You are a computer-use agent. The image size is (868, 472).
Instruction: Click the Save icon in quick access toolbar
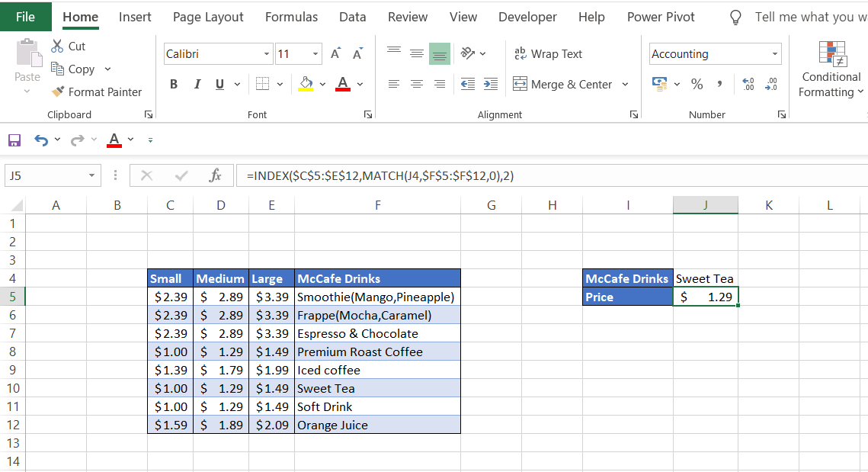(x=14, y=140)
